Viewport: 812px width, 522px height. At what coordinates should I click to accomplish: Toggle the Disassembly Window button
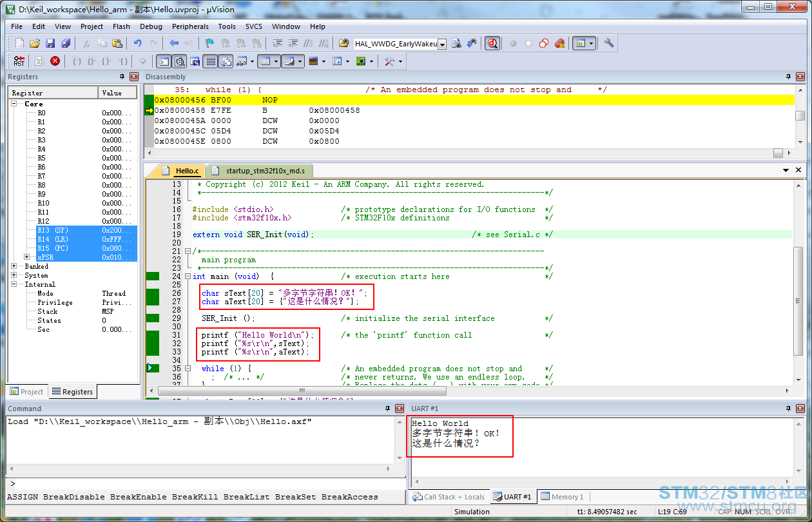[x=179, y=61]
